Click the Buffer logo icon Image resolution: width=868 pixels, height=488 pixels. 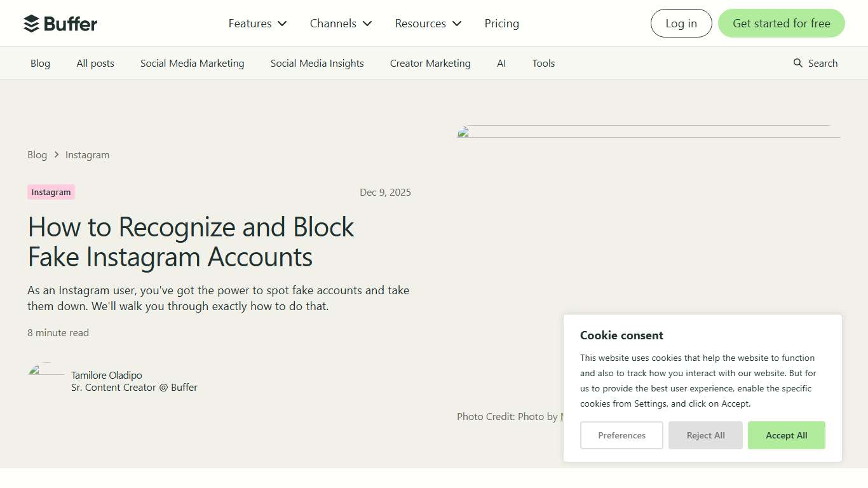tap(31, 23)
